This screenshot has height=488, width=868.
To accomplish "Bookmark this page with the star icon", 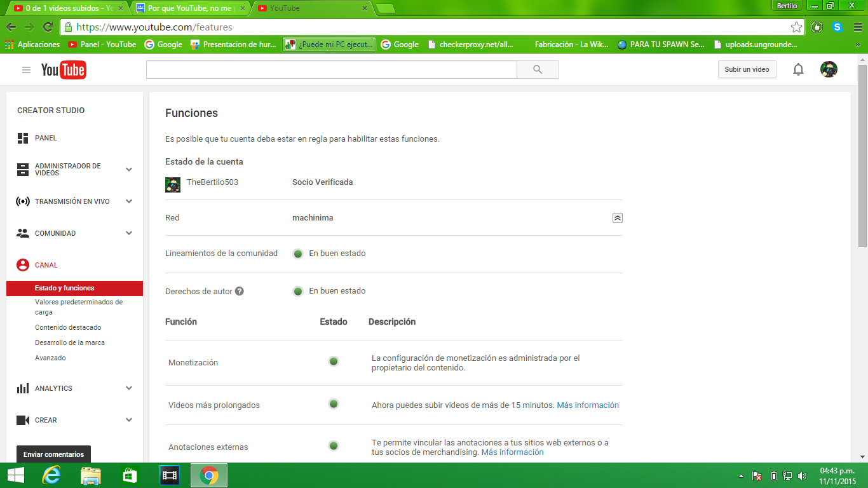I will 796,27.
